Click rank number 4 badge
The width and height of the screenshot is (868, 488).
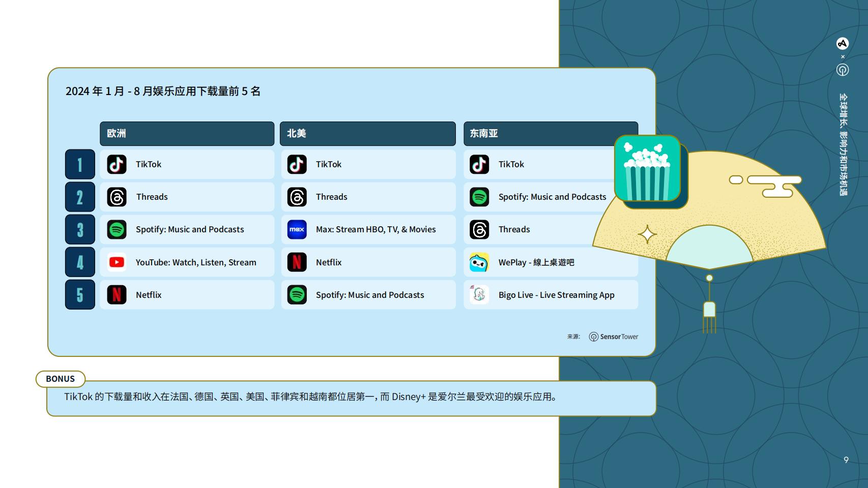(x=80, y=262)
